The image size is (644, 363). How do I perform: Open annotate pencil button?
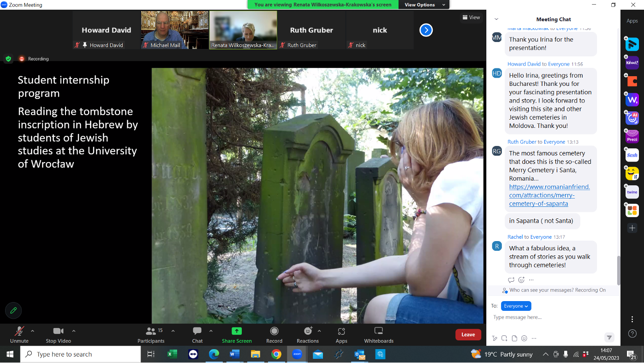13,310
